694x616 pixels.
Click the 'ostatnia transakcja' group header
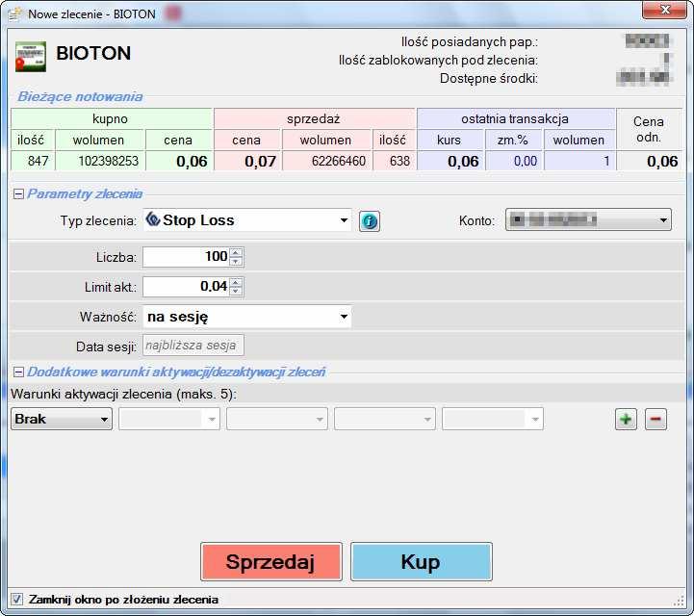point(516,118)
